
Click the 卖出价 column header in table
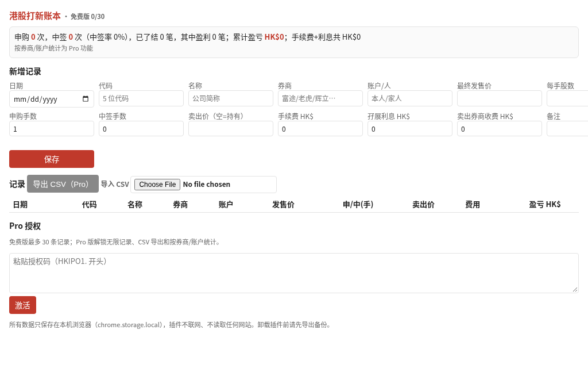pos(423,204)
